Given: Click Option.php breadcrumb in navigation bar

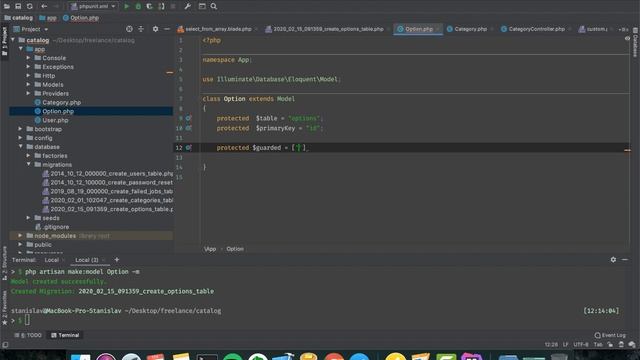Looking at the screenshot, I should [81, 18].
